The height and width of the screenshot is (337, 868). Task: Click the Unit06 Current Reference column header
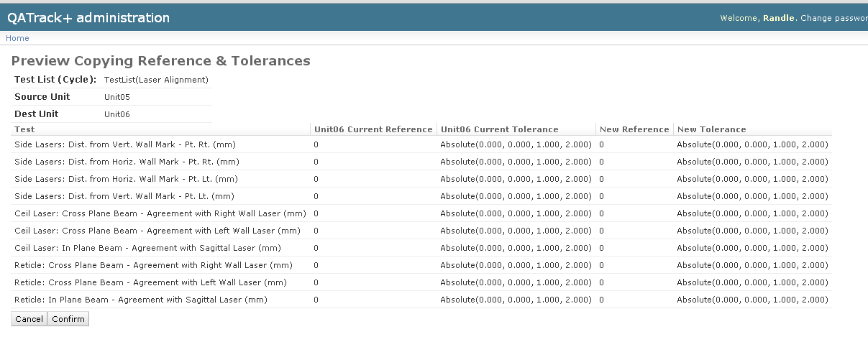(373, 129)
